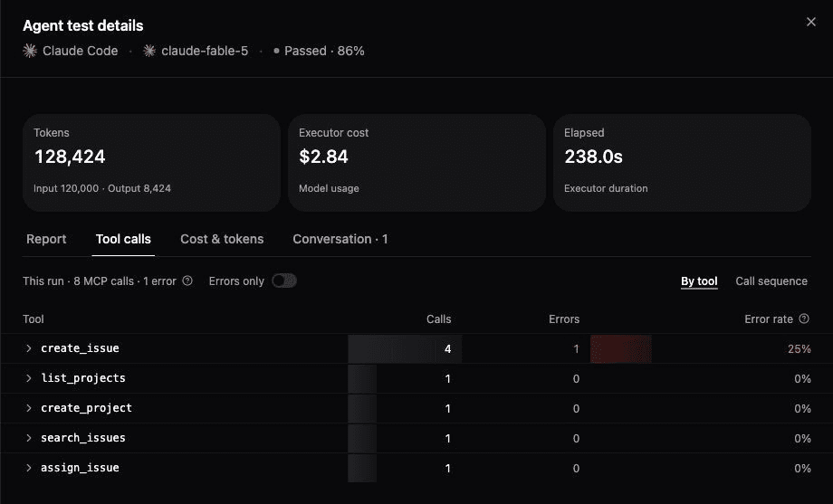The width and height of the screenshot is (833, 504).
Task: Click the claude-fable-5 model icon
Action: click(x=149, y=51)
